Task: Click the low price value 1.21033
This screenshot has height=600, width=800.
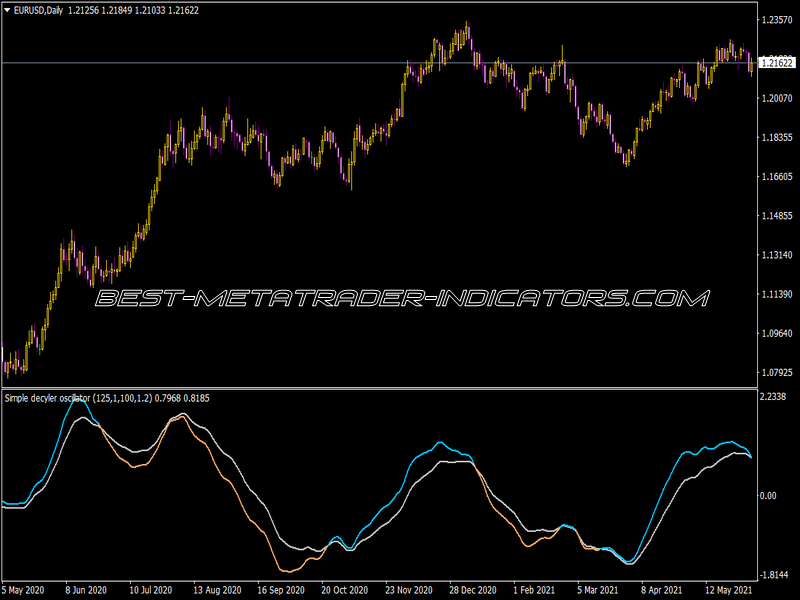Action: click(x=150, y=10)
